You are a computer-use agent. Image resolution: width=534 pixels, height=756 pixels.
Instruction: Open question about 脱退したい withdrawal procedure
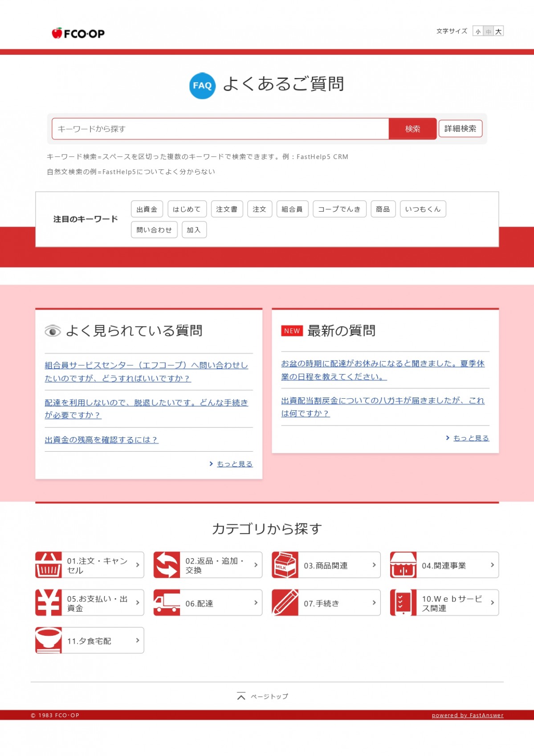pos(147,409)
